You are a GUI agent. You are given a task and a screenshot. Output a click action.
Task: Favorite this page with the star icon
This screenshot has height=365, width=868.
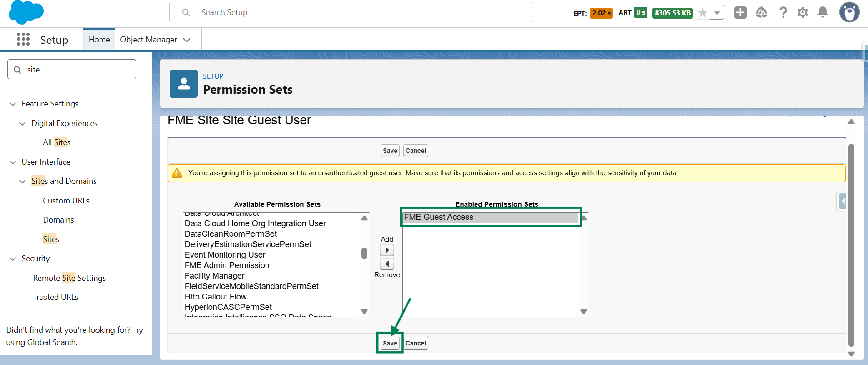tap(702, 13)
